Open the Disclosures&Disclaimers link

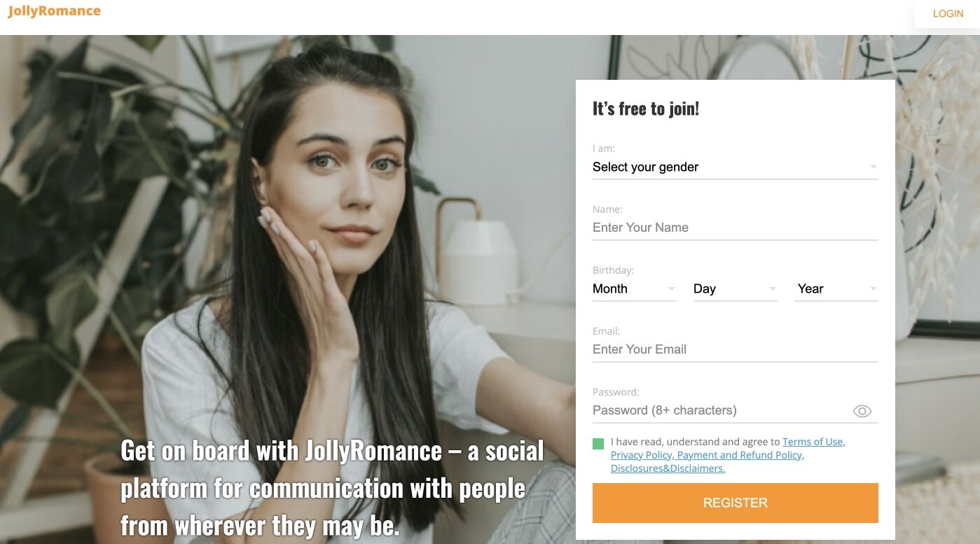(x=668, y=468)
